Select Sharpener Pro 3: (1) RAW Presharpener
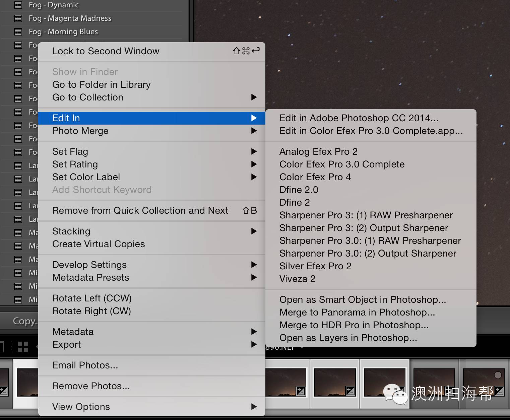This screenshot has height=420, width=510. [x=371, y=215]
